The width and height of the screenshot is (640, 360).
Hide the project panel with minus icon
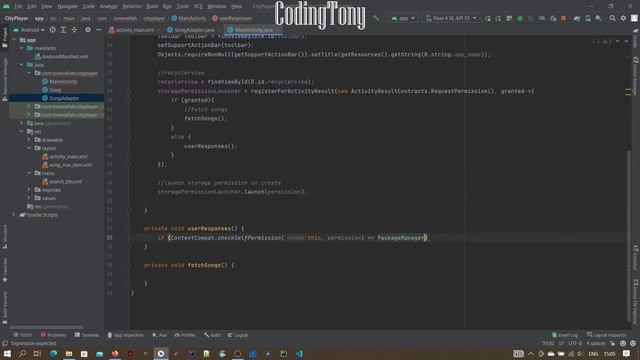[99, 30]
